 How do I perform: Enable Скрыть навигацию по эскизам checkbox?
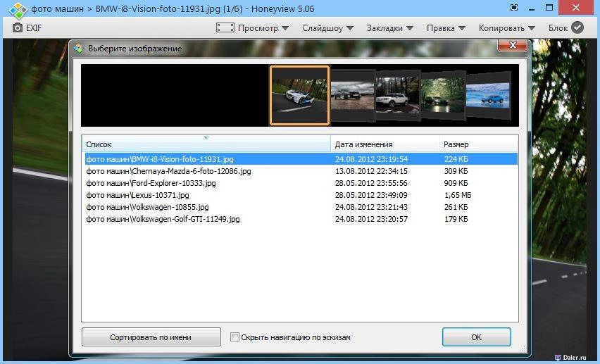tap(235, 337)
